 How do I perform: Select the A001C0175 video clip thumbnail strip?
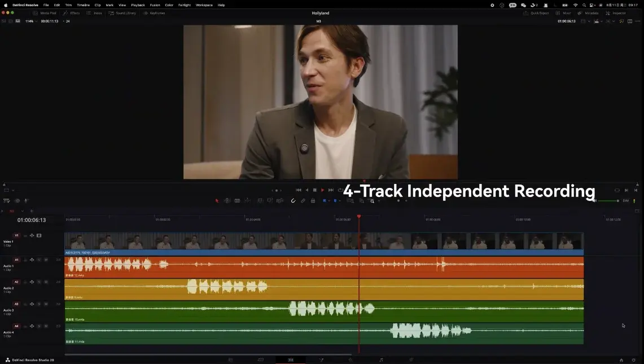[324, 241]
